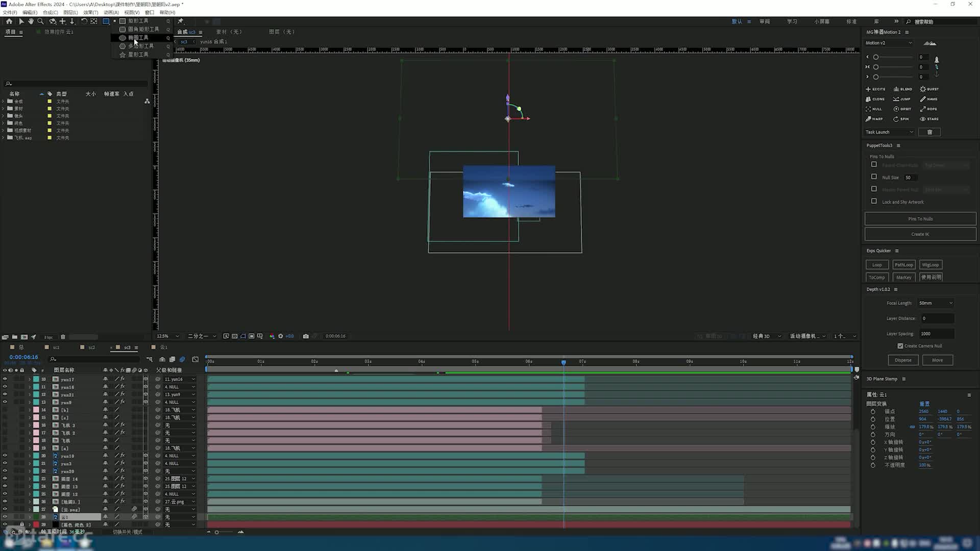Screen dimensions: 980x551
Task: Hide the 云1 layer eye toggle
Action: click(x=5, y=517)
